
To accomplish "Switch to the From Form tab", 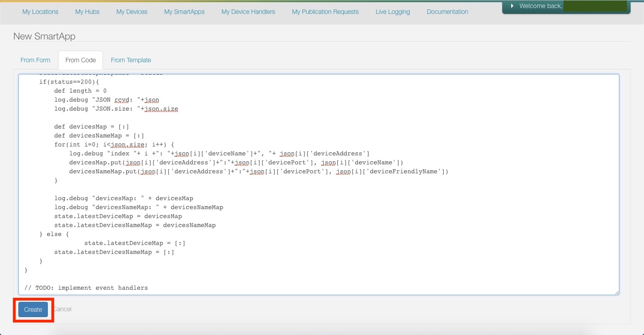I will click(35, 60).
